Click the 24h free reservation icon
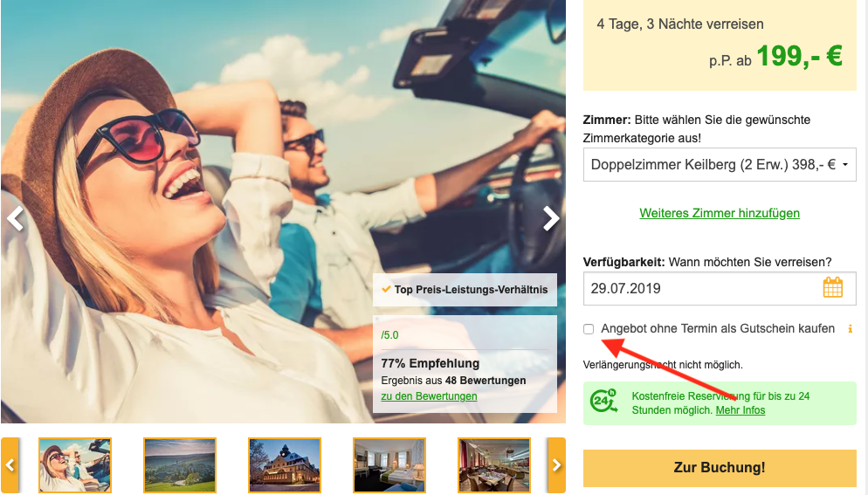 click(x=604, y=402)
